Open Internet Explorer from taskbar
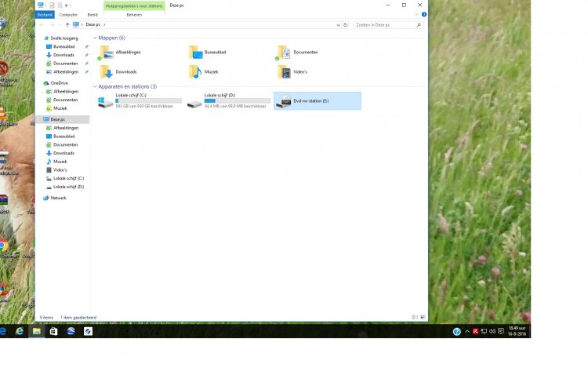 [19, 331]
